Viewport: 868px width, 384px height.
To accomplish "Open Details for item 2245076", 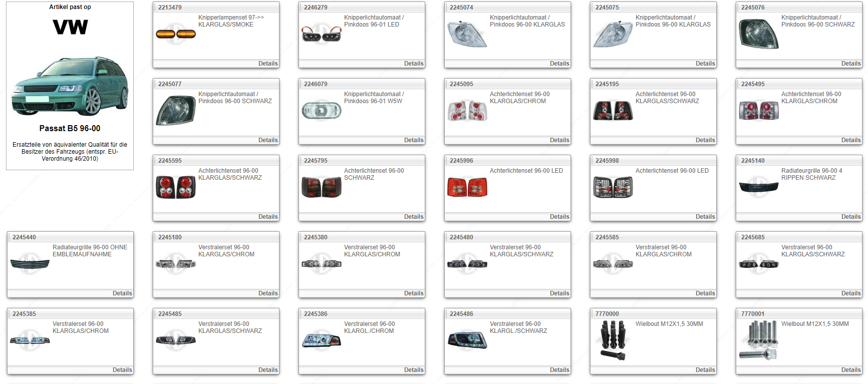I will (x=850, y=64).
